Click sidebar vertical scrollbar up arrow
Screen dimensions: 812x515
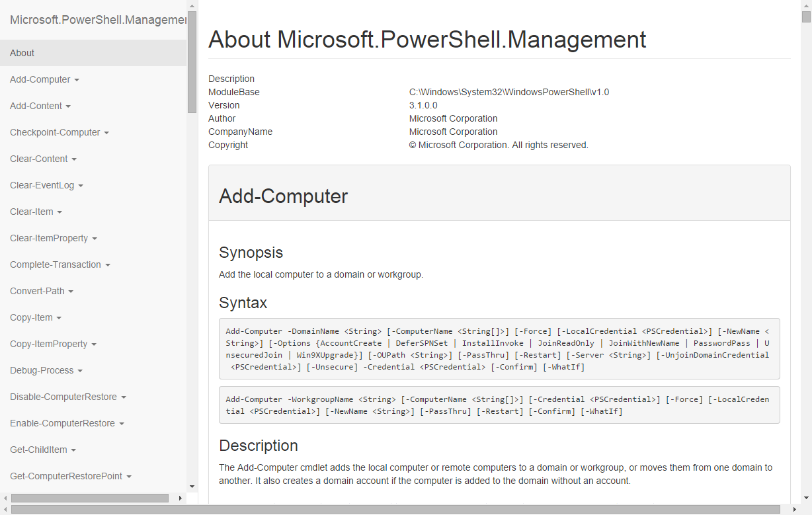coord(192,5)
